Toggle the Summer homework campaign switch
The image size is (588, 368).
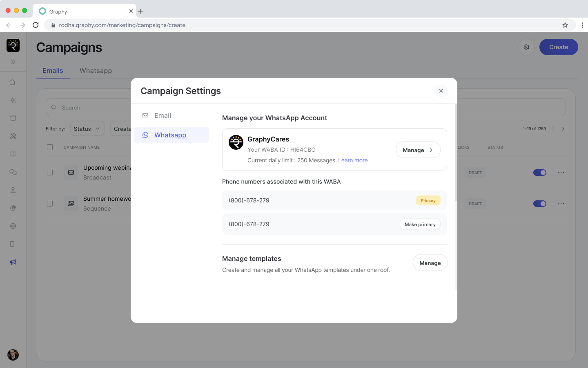[539, 204]
